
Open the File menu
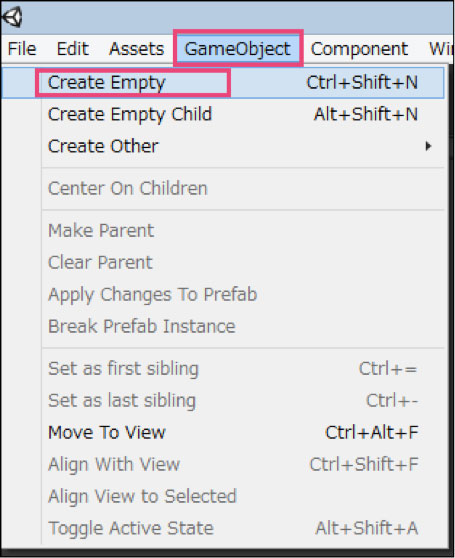pyautogui.click(x=22, y=49)
